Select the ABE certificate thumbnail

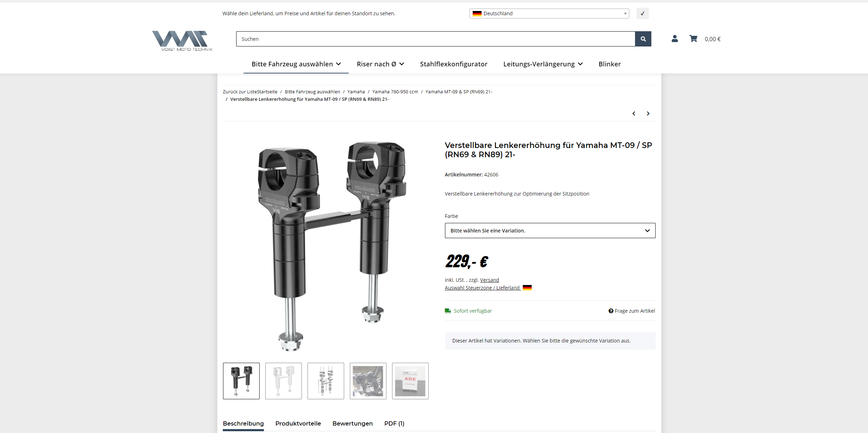410,381
